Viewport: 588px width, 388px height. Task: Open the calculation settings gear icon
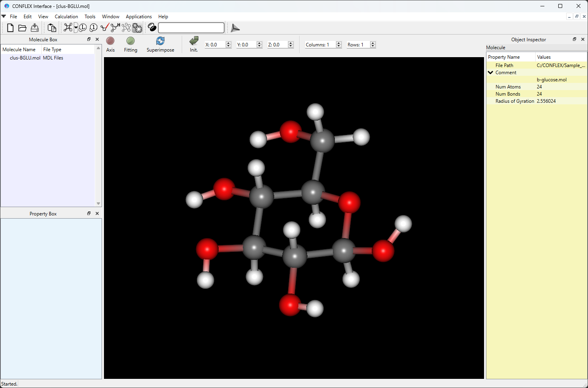137,28
